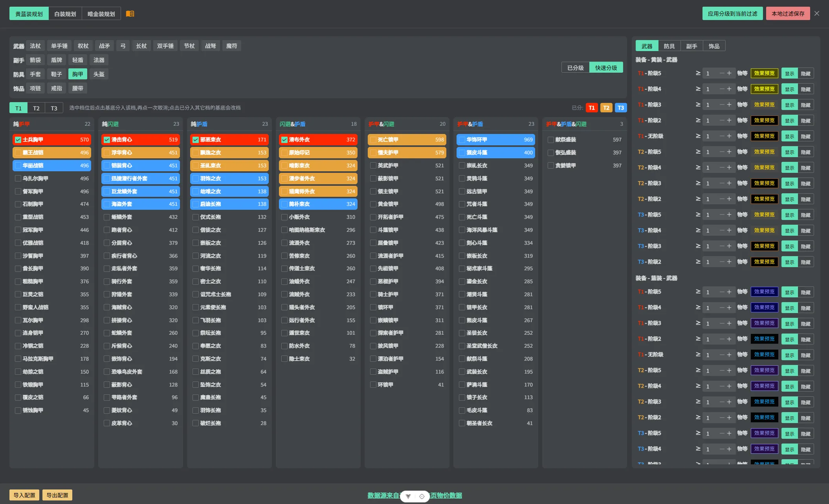The height and width of the screenshot is (504, 829).
Task: Switch to the 白装规划 tab
Action: pyautogui.click(x=65, y=14)
